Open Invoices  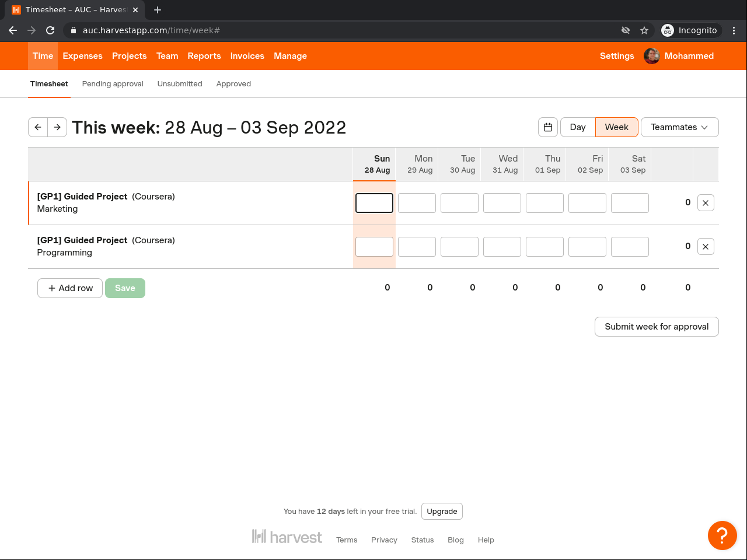(247, 56)
